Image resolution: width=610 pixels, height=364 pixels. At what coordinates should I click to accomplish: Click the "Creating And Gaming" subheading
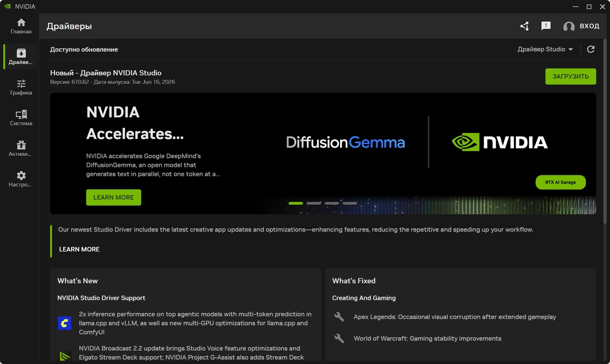(x=364, y=298)
